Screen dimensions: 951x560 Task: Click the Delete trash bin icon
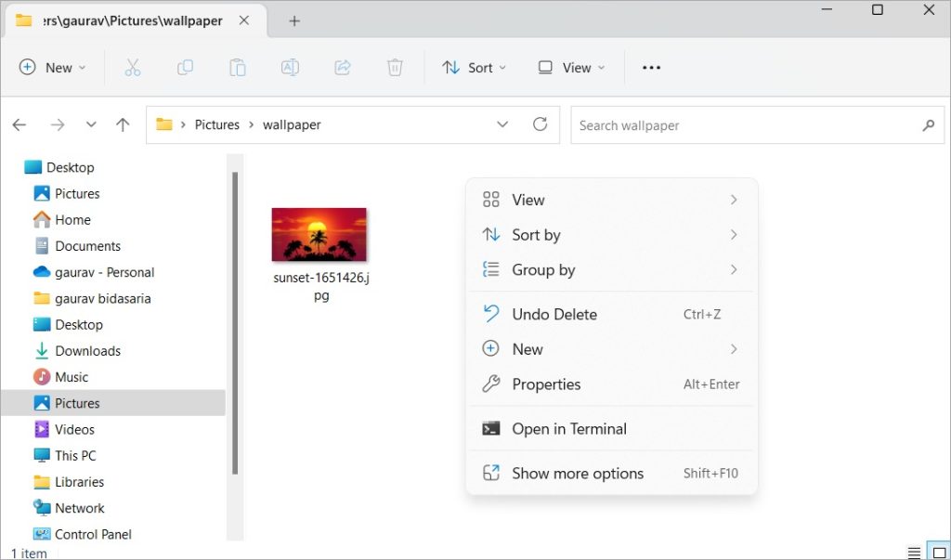point(395,67)
